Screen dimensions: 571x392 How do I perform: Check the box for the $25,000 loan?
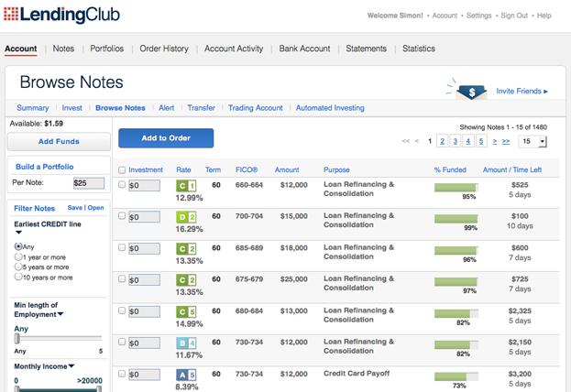pyautogui.click(x=122, y=278)
